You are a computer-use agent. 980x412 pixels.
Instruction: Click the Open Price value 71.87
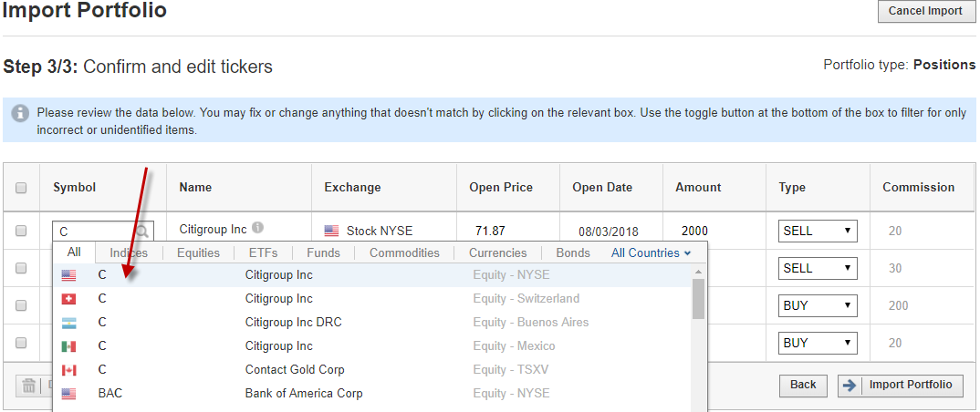click(491, 231)
